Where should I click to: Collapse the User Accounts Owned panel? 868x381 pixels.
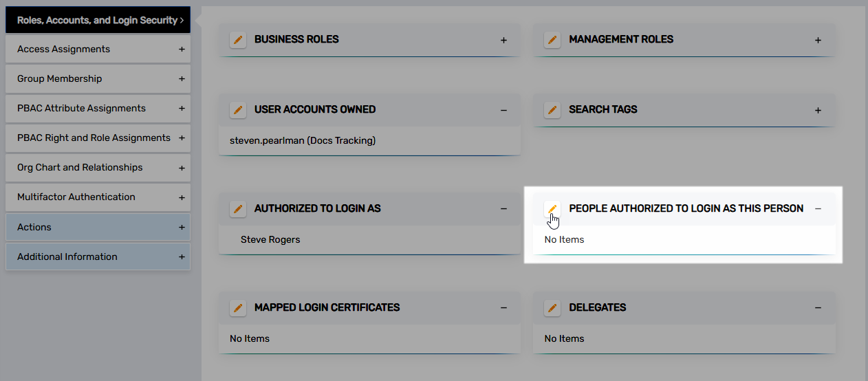[x=503, y=110]
